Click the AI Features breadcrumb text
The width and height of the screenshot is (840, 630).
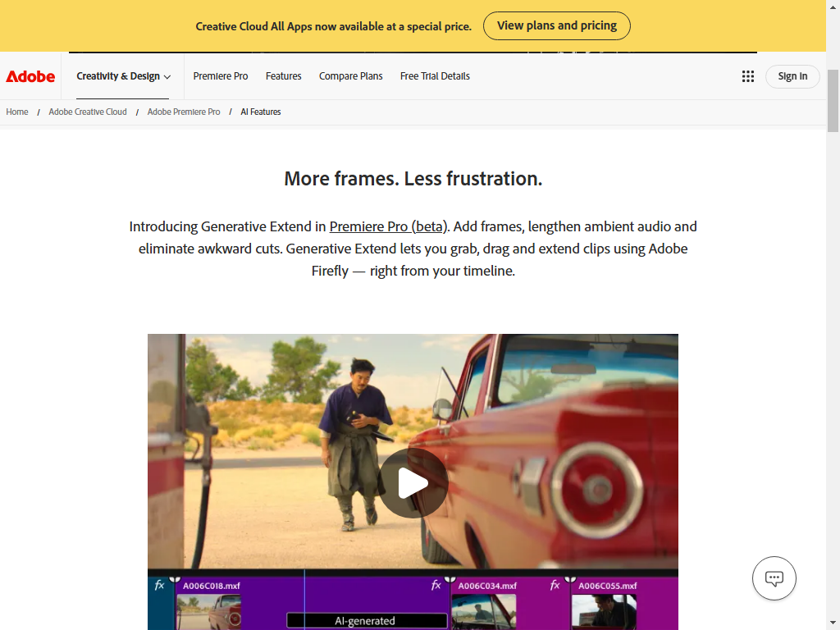260,112
